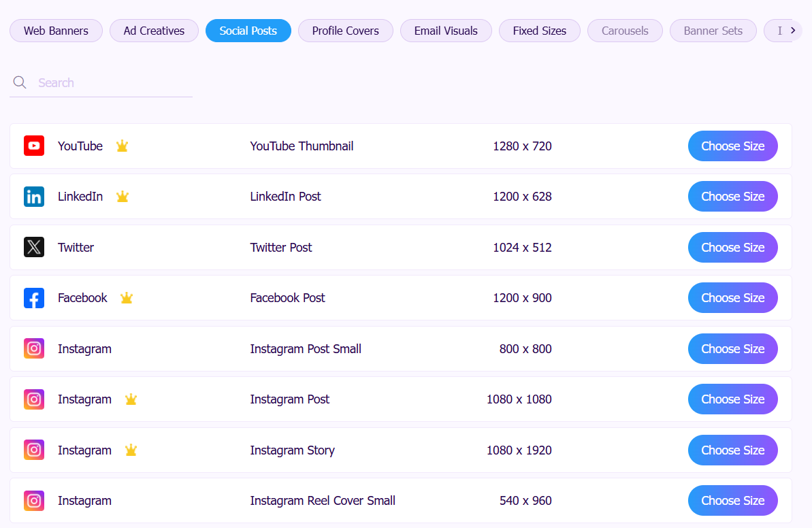Image resolution: width=812 pixels, height=528 pixels.
Task: Click the 1200 x 628 dimension text
Action: (522, 197)
